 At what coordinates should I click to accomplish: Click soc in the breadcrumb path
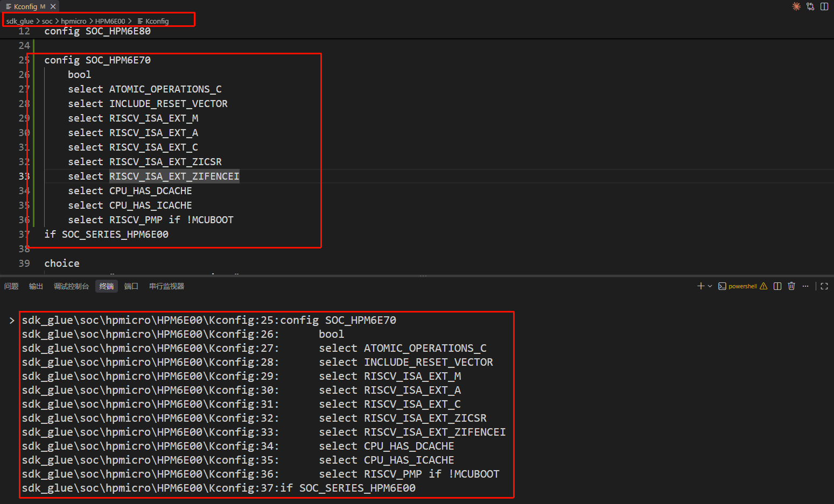pyautogui.click(x=47, y=22)
